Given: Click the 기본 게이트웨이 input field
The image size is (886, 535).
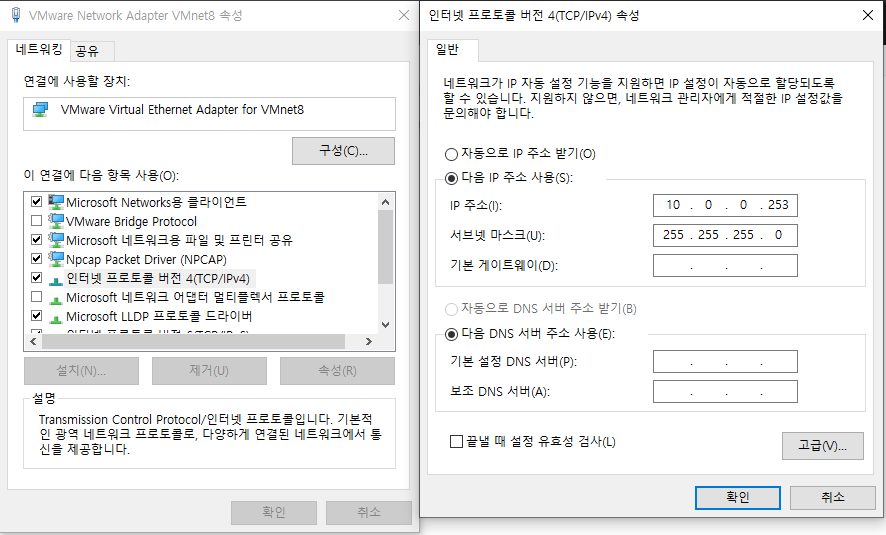Looking at the screenshot, I should [x=725, y=266].
